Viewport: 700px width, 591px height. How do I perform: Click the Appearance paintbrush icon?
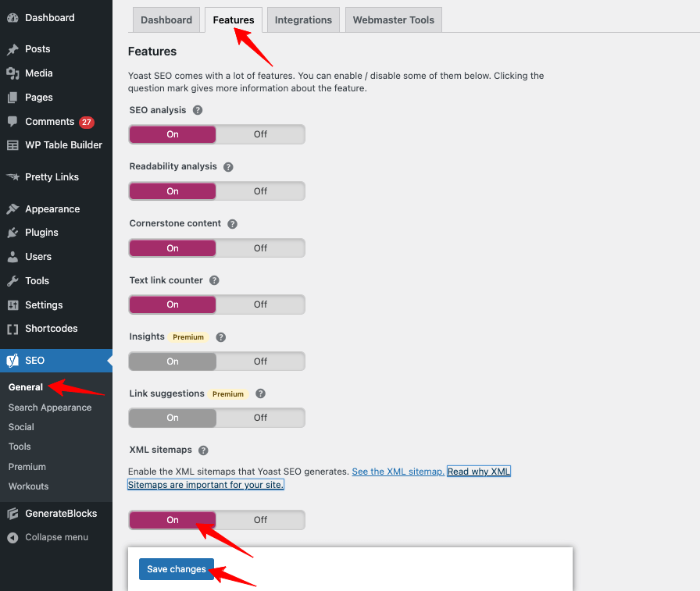click(x=13, y=208)
